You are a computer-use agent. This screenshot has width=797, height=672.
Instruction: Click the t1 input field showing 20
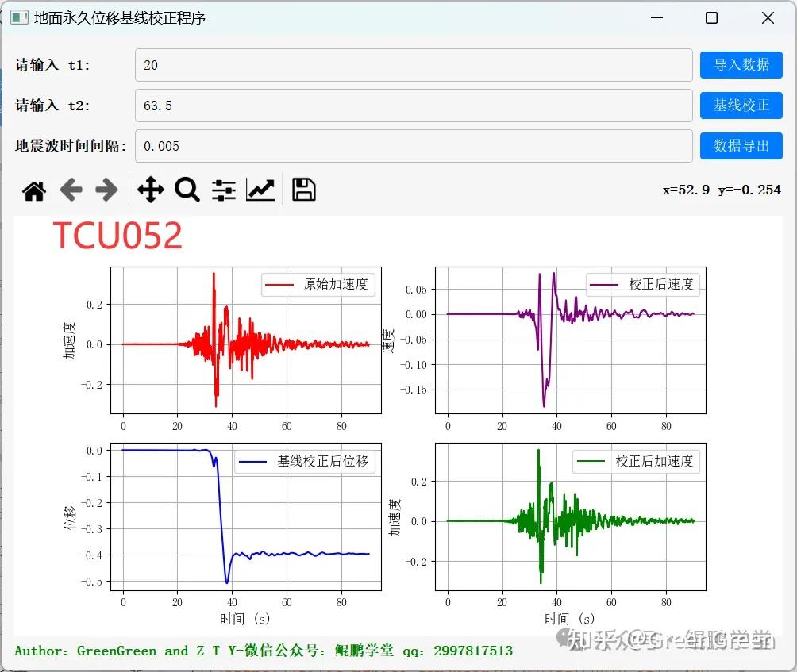tap(413, 66)
